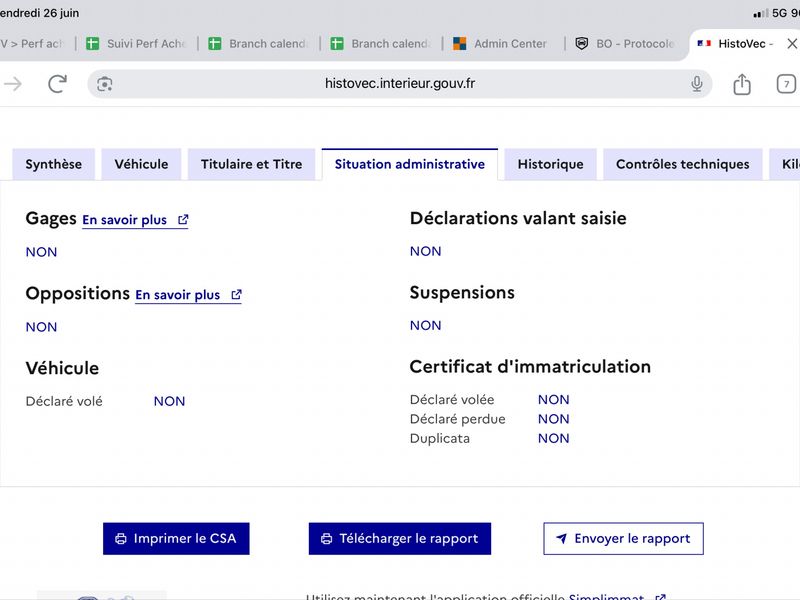Click the Télécharger le rapport button
This screenshot has width=800, height=600.
point(400,539)
